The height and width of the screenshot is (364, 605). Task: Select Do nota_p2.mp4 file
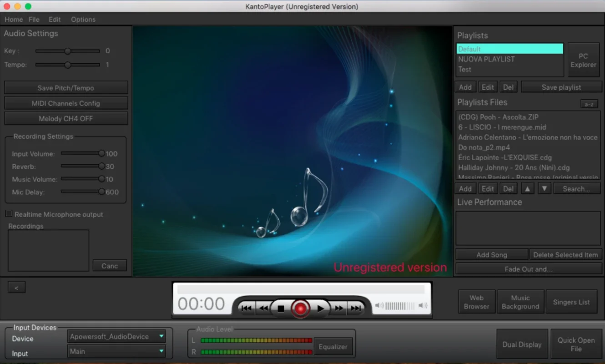point(528,147)
